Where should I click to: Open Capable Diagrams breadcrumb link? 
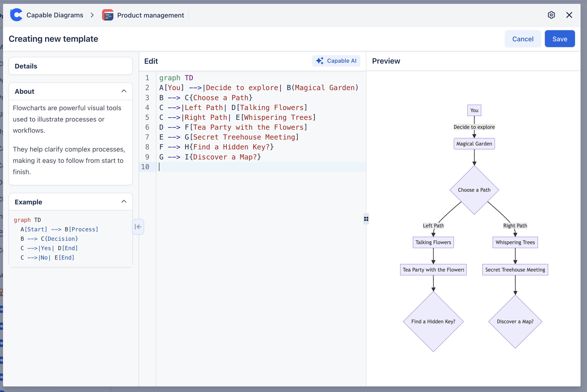[55, 15]
